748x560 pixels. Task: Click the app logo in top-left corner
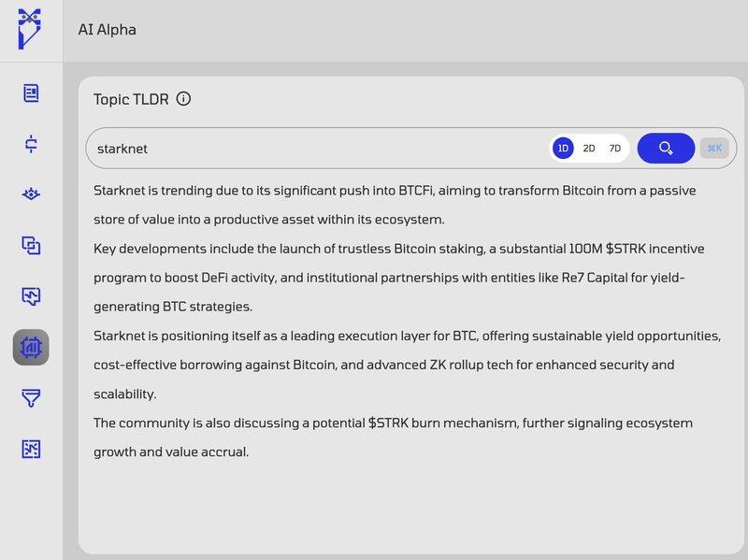pos(31,28)
